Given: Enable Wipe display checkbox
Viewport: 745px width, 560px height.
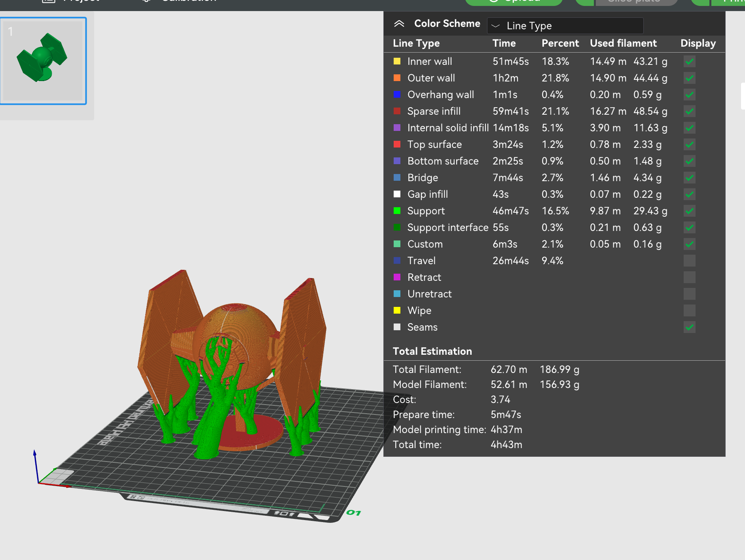Looking at the screenshot, I should click(x=689, y=310).
